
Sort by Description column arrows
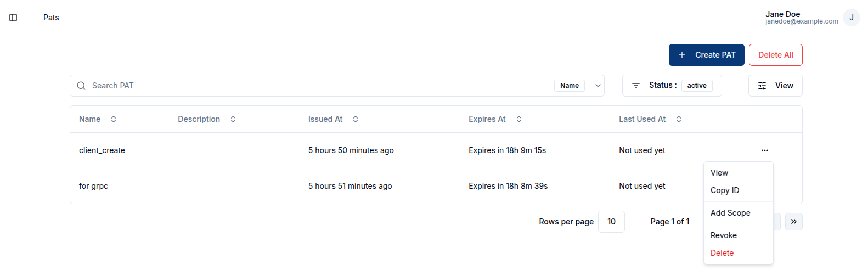click(x=233, y=119)
